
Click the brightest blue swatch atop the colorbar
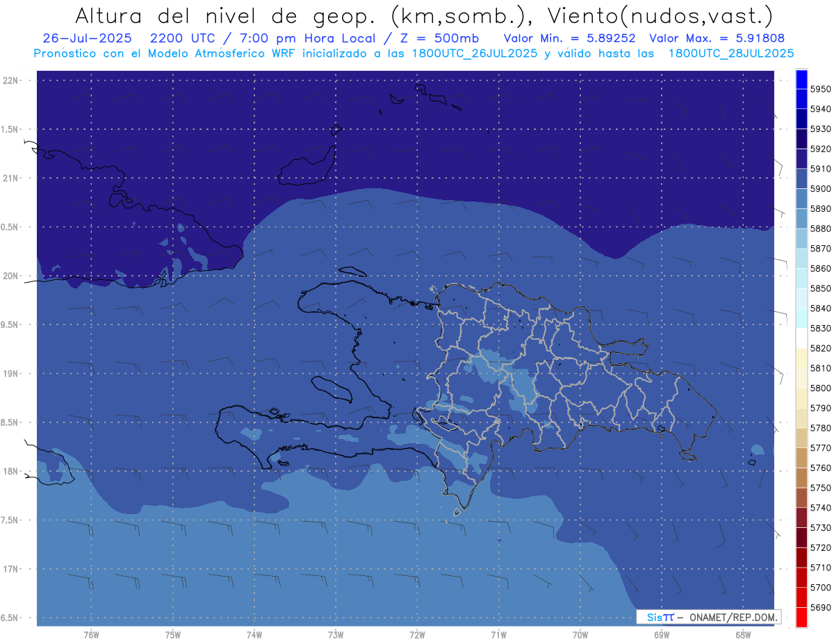pyautogui.click(x=801, y=79)
